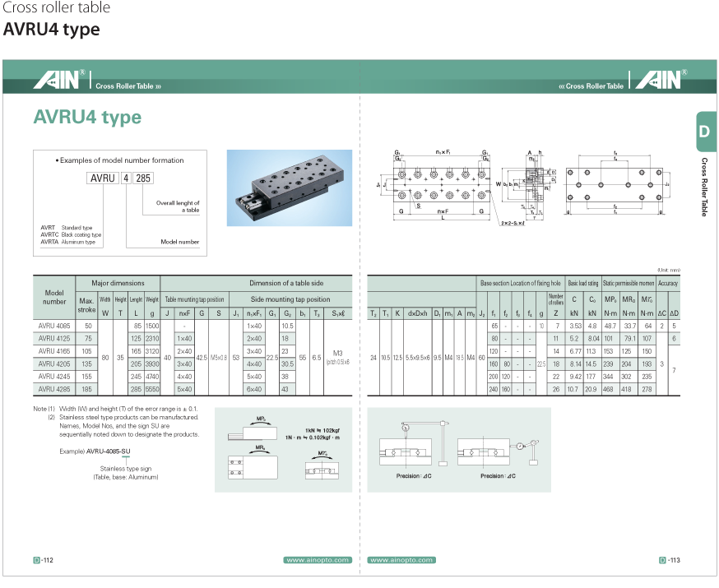719x588 pixels.
Task: Click the cross roller table product photo
Action: (x=290, y=188)
